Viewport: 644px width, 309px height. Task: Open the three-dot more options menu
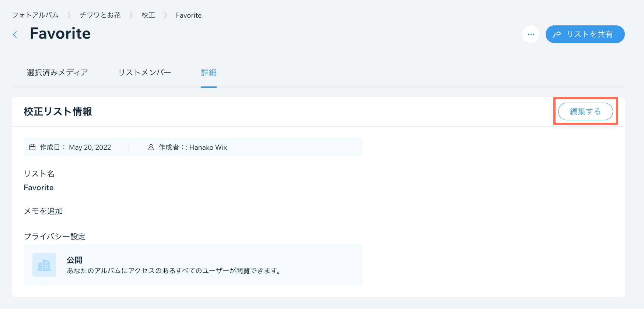531,34
